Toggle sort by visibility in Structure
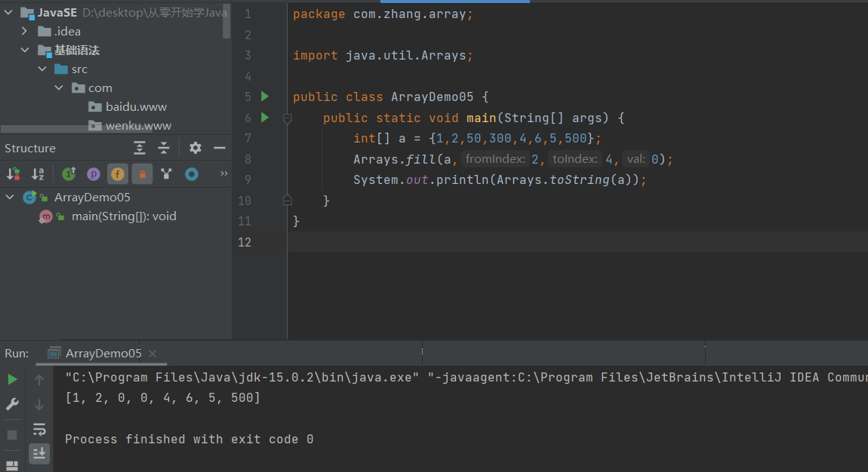The width and height of the screenshot is (868, 472). (x=14, y=174)
